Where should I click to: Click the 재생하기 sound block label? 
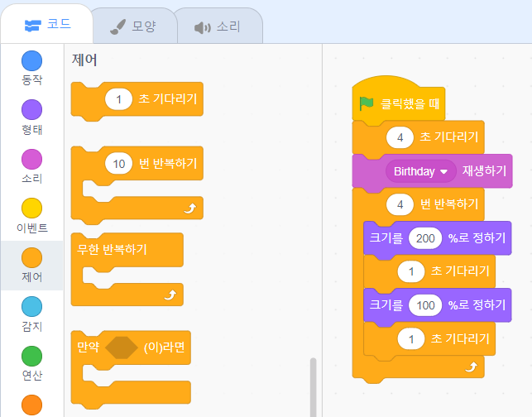coord(484,170)
